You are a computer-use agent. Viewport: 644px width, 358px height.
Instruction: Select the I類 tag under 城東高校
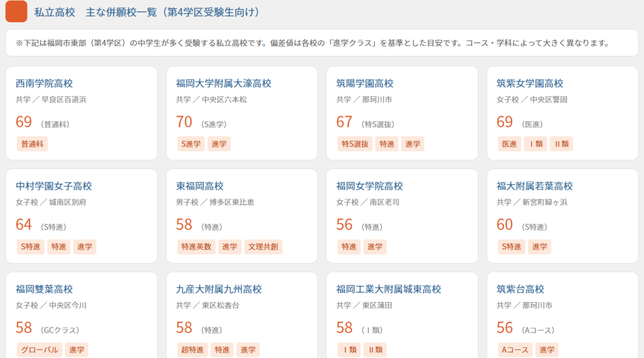[350, 350]
